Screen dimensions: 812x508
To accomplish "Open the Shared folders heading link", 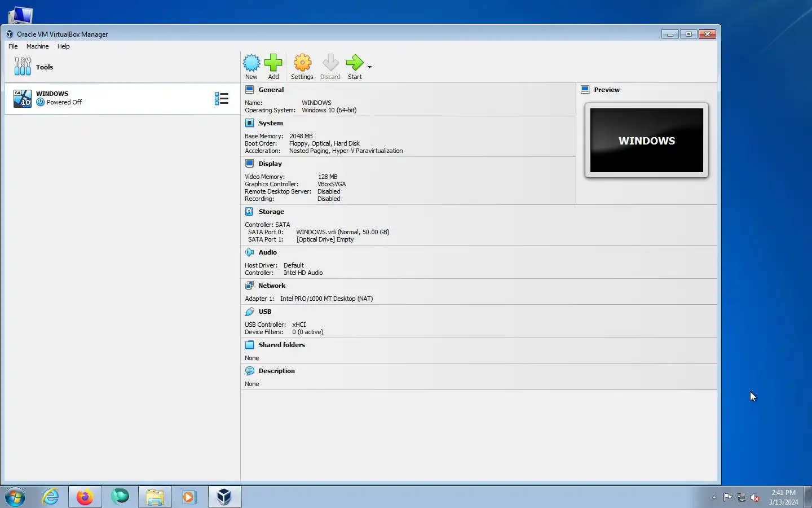I will click(282, 344).
